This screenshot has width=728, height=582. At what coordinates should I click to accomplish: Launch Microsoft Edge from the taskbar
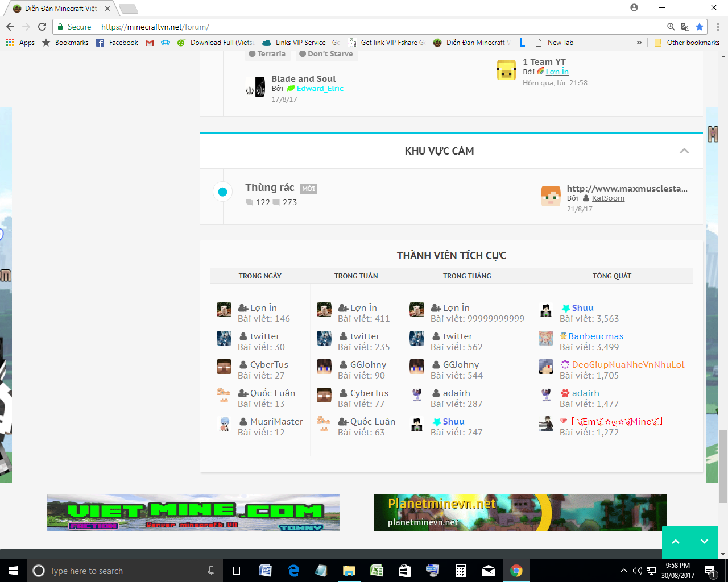(293, 571)
